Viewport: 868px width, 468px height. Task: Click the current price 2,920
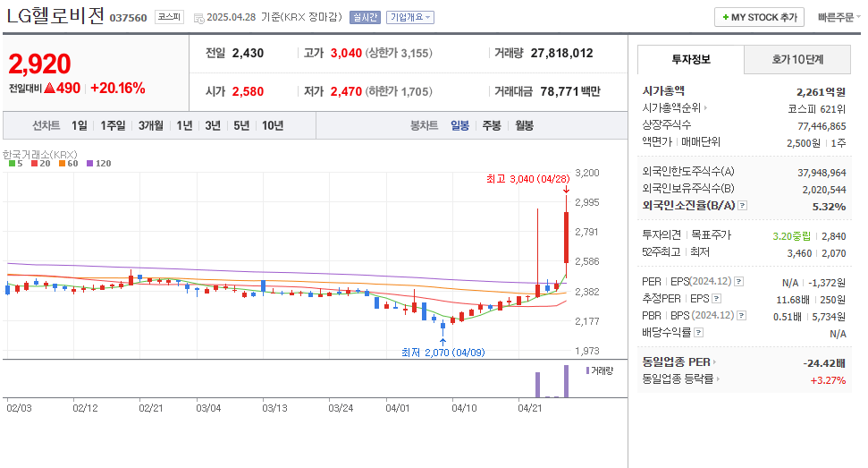39,64
